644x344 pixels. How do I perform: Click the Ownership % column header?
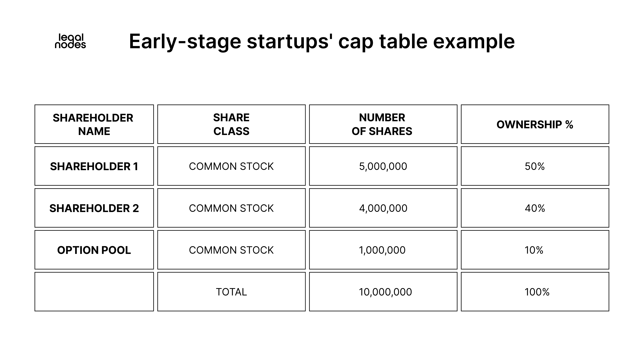point(535,124)
